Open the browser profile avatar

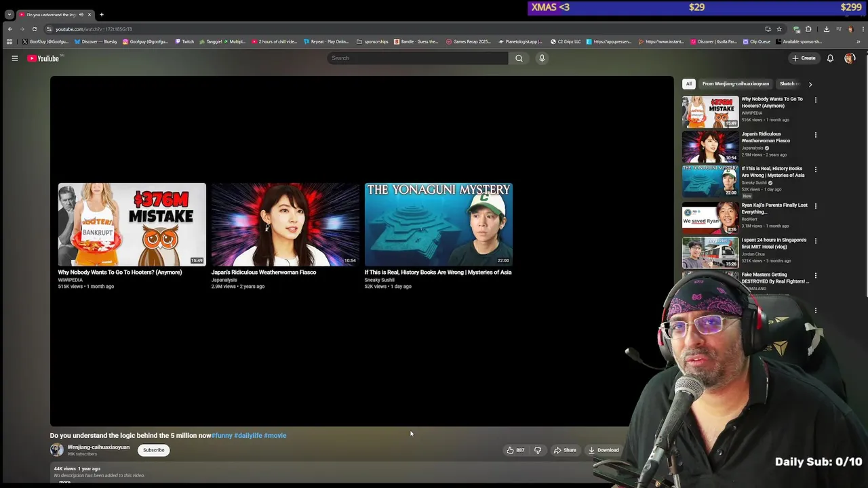850,29
